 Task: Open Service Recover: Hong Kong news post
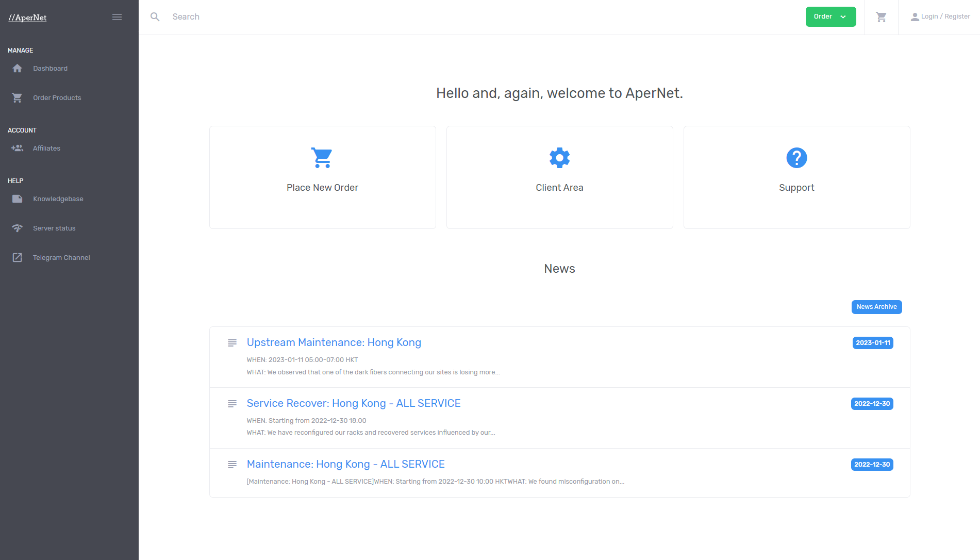coord(353,404)
